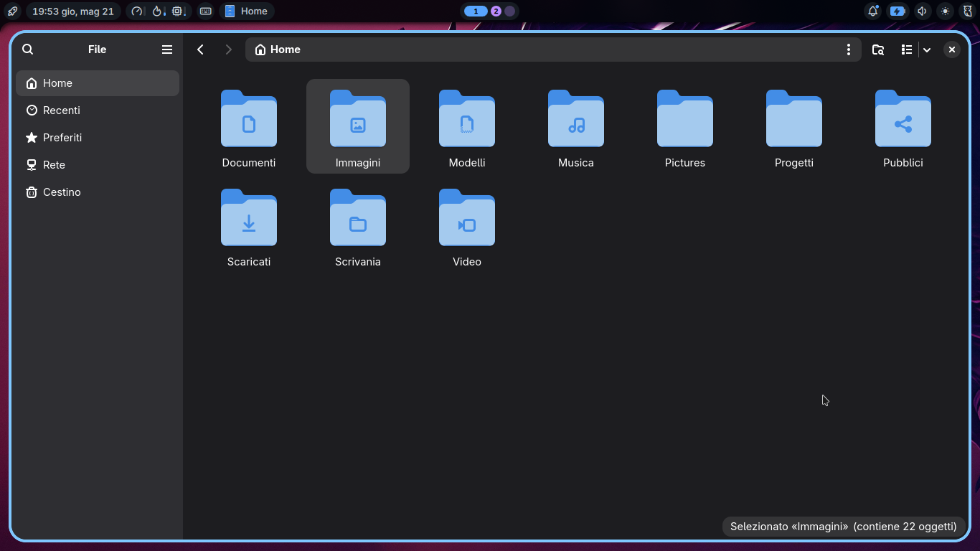Click the battery charging indicator
980x551 pixels.
[897, 11]
